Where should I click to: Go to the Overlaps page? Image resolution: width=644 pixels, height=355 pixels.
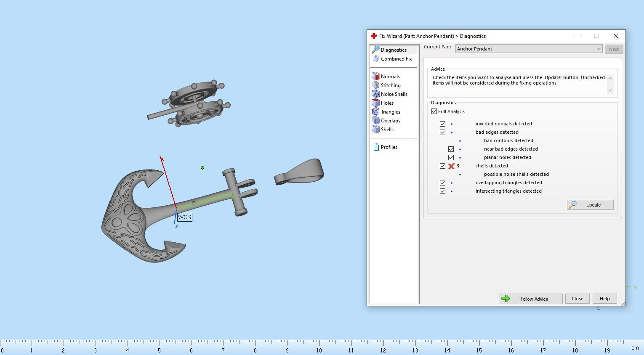390,121
